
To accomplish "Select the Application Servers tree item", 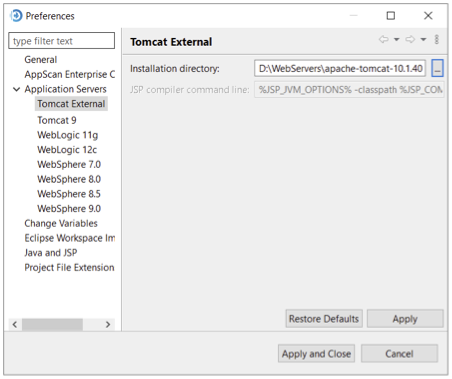I will point(65,89).
